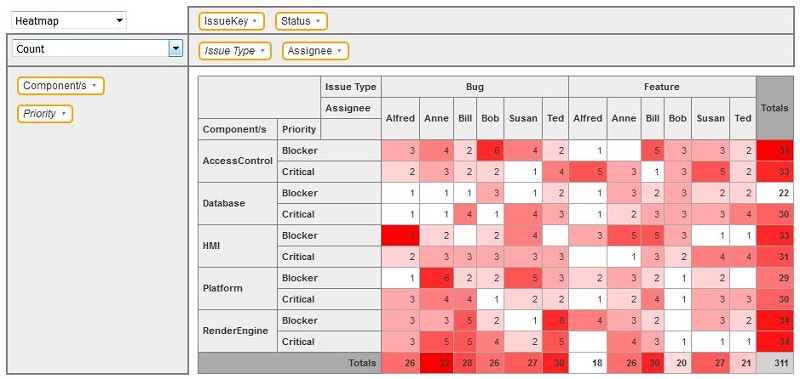Click the grand total cell 311

[774, 363]
